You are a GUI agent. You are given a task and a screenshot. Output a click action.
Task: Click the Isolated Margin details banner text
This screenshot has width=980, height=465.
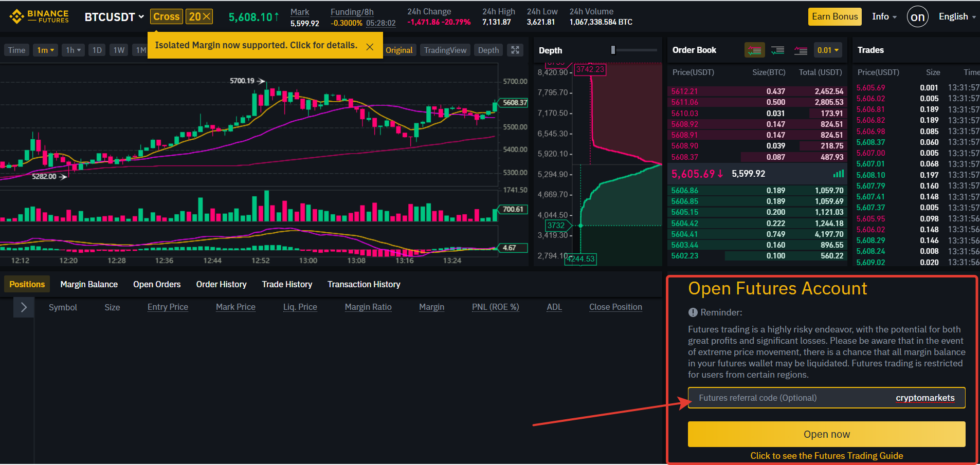click(x=256, y=45)
